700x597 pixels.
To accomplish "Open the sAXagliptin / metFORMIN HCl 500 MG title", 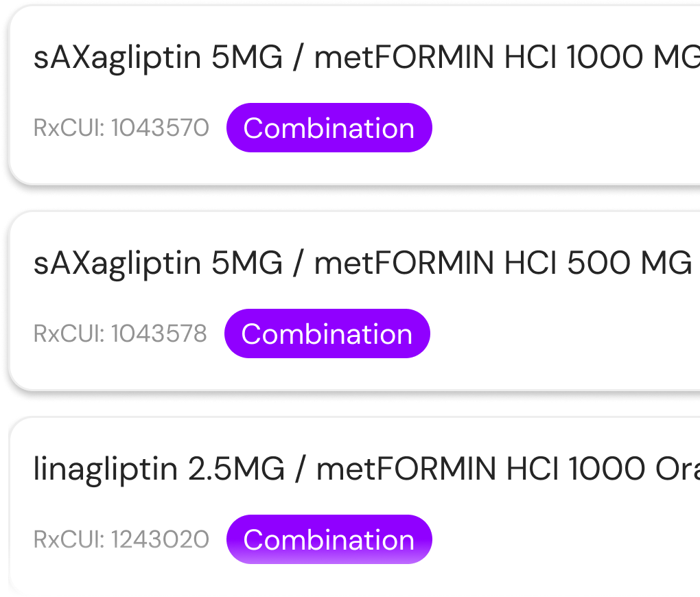I will click(x=362, y=264).
